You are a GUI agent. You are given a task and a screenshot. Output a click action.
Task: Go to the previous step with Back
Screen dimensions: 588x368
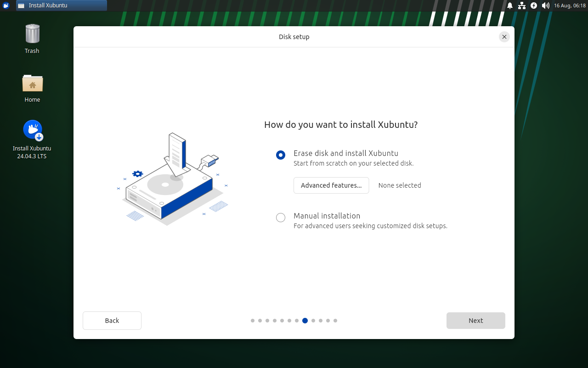(x=112, y=321)
